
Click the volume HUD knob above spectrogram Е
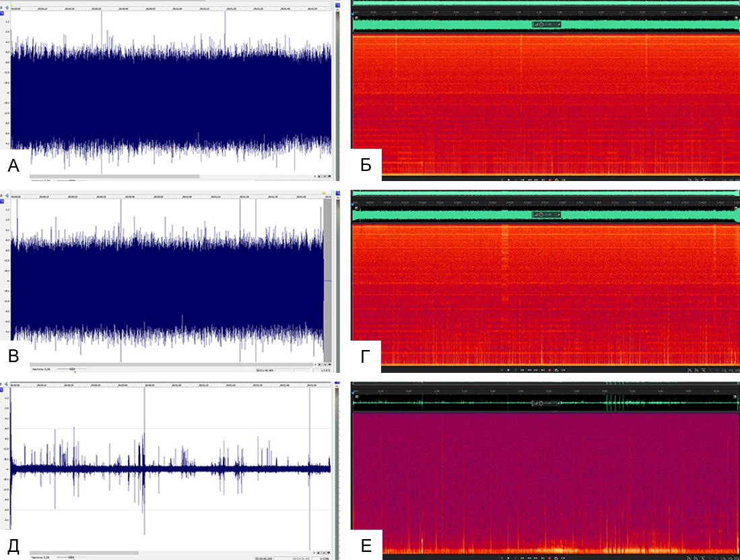pos(542,403)
